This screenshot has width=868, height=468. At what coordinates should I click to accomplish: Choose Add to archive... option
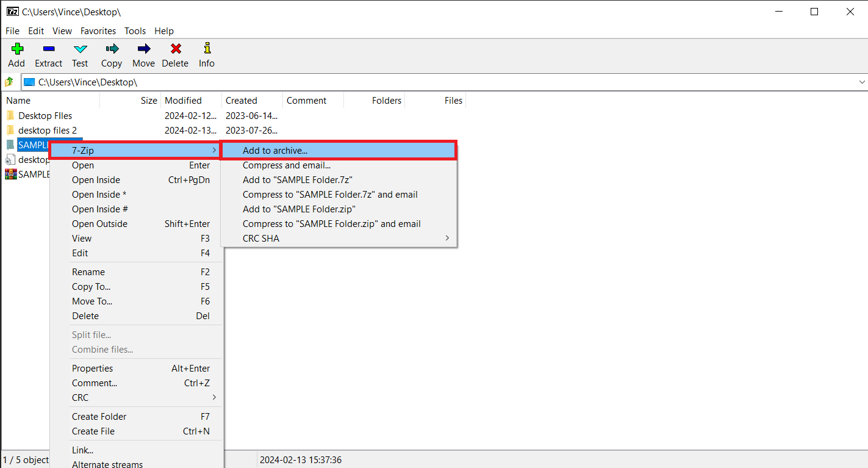pyautogui.click(x=339, y=150)
